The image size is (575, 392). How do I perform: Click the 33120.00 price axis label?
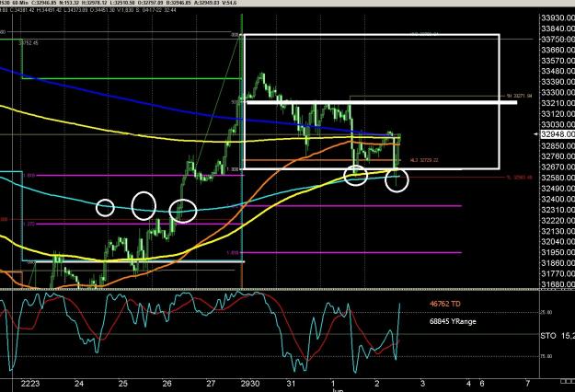(558, 114)
